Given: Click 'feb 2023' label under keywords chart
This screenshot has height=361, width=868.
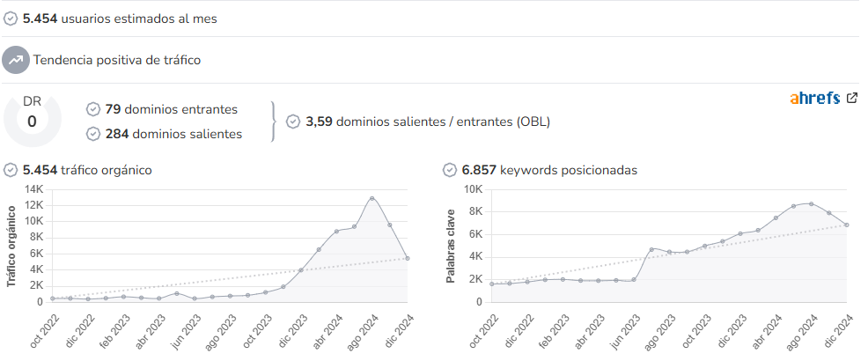Looking at the screenshot, I should pyautogui.click(x=555, y=331).
